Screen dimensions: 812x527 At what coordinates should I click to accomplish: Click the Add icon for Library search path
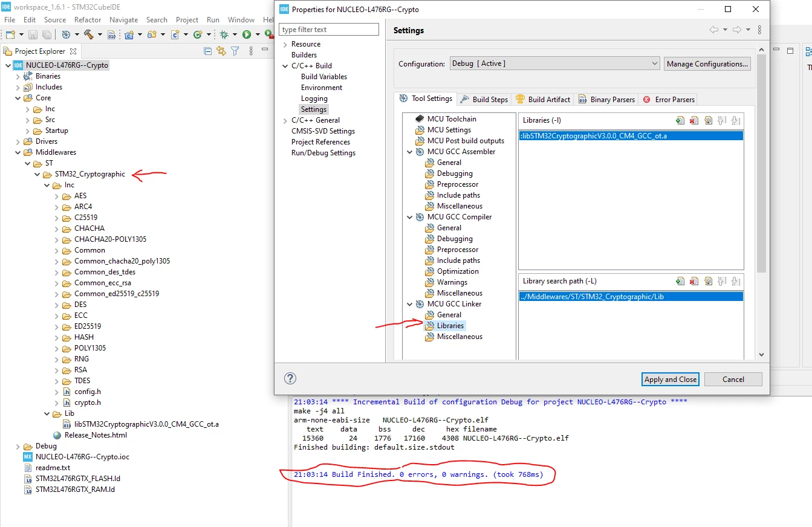pos(680,281)
